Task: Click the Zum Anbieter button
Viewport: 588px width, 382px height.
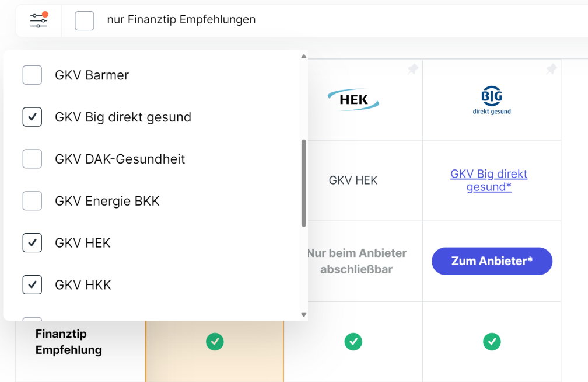Action: (x=492, y=261)
